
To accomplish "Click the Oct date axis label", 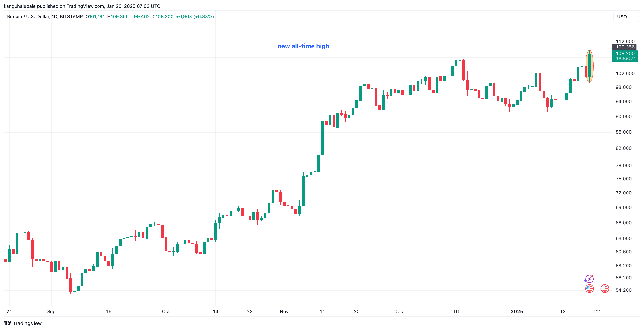I will pyautogui.click(x=166, y=311).
